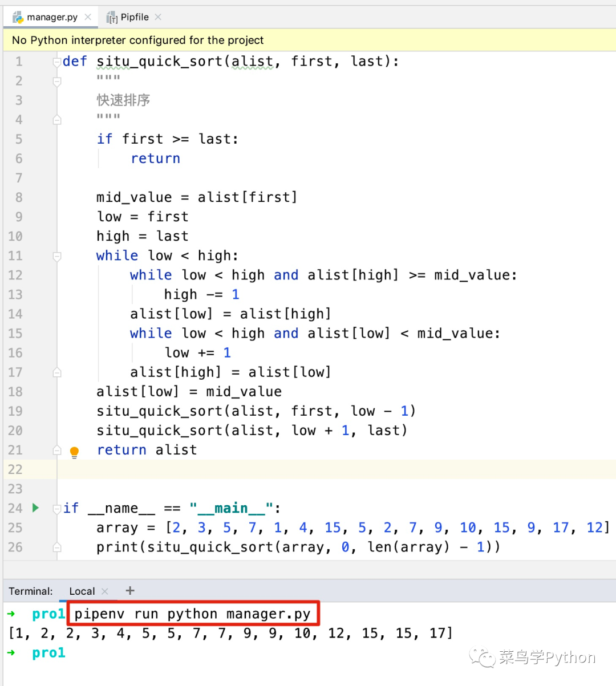Screen dimensions: 616x686
Task: Click mid_value on the assignment line 8
Action: click(x=134, y=197)
